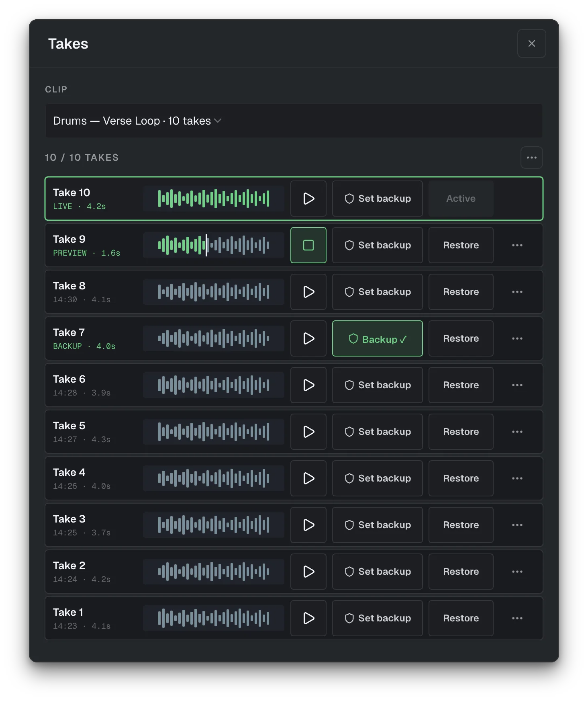
Task: Restore Take 5
Action: point(461,432)
